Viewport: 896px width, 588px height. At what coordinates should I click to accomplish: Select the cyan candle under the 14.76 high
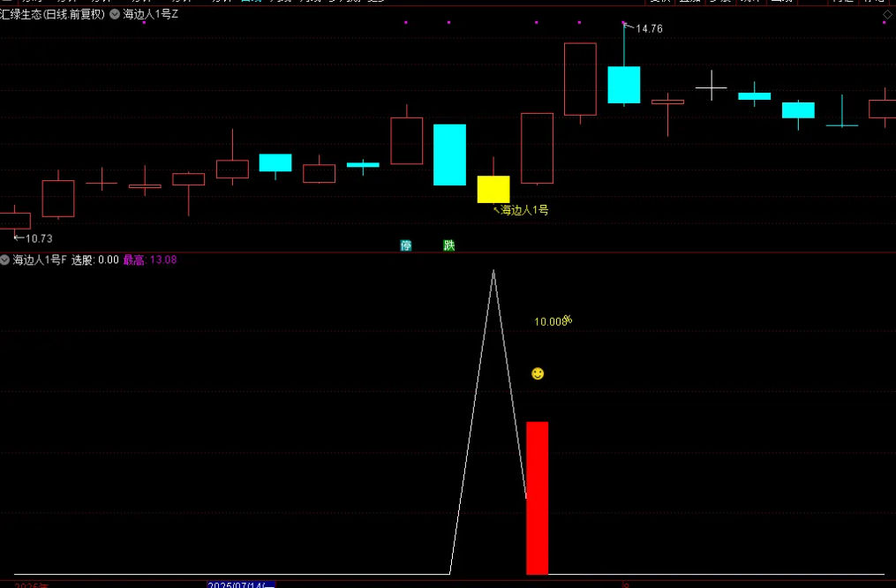coord(623,85)
